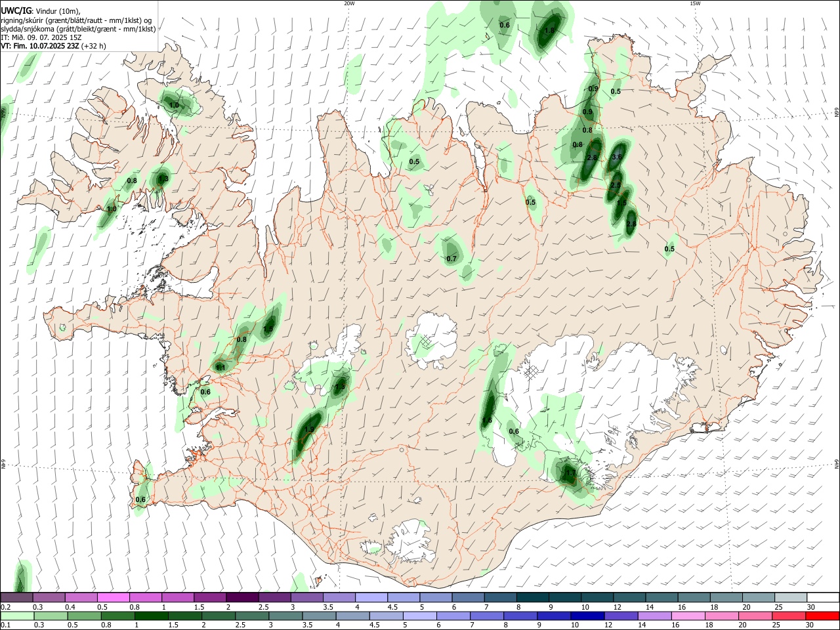
Task: Click the 1.8 precipitation value on map
Action: click(550, 30)
